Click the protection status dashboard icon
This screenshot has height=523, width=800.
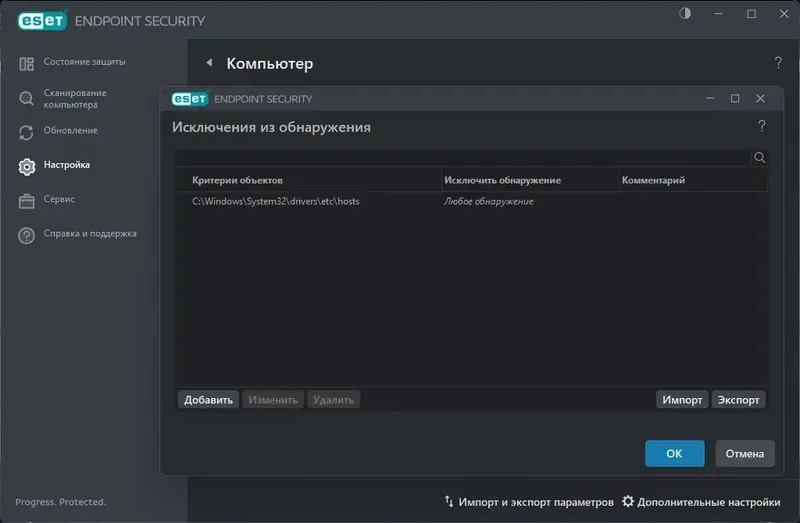point(27,64)
